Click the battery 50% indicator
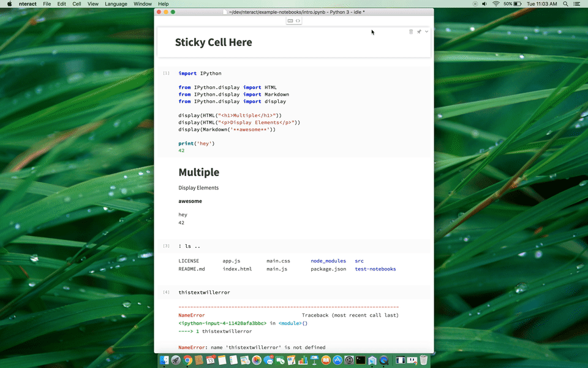588x368 pixels. [x=513, y=4]
